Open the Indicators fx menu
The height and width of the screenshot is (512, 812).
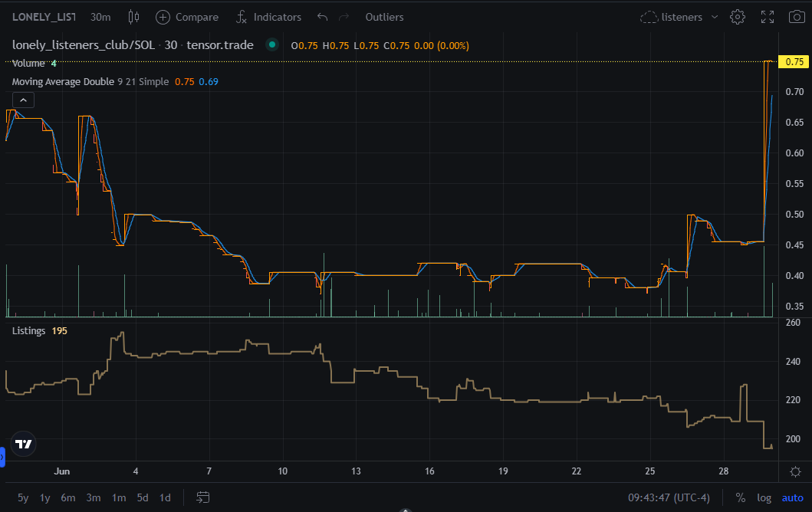click(x=268, y=17)
